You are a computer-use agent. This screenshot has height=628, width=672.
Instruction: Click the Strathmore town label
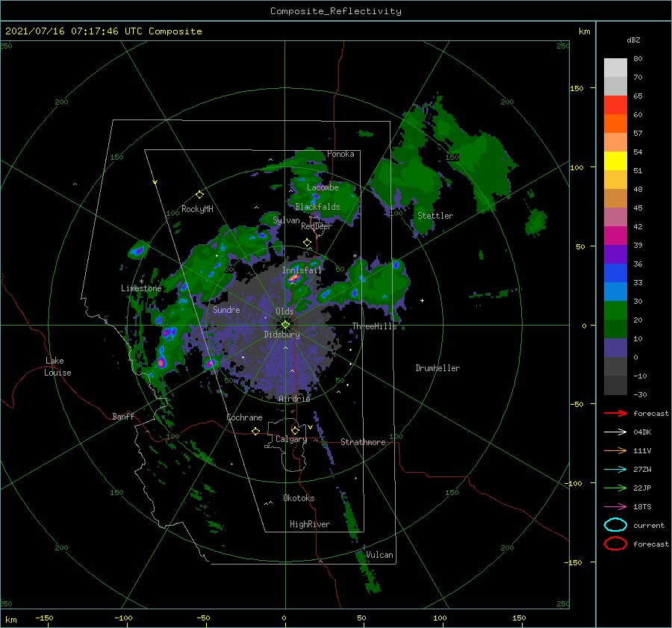click(x=363, y=442)
